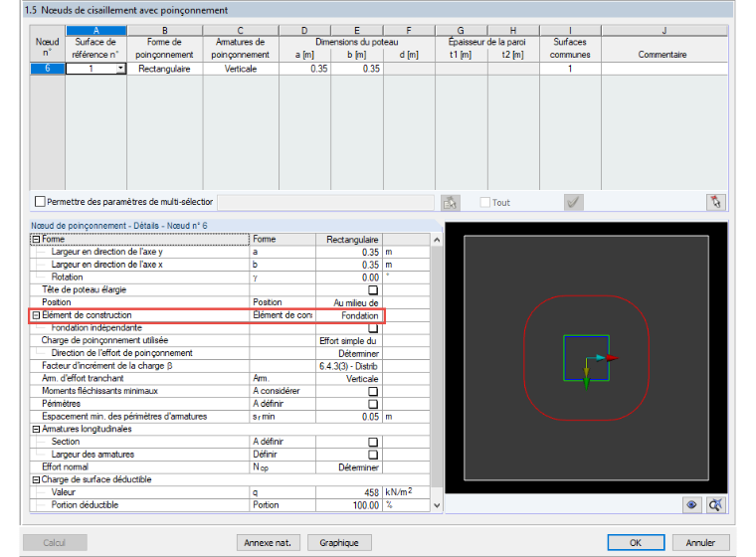This screenshot has width=756, height=557.
Task: Click the Graphique button
Action: coord(339,542)
